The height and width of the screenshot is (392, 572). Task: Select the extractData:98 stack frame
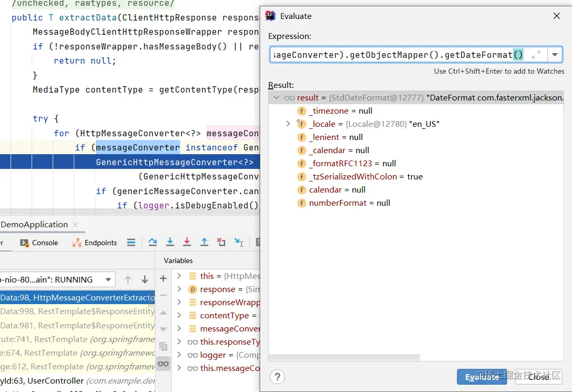point(77,298)
